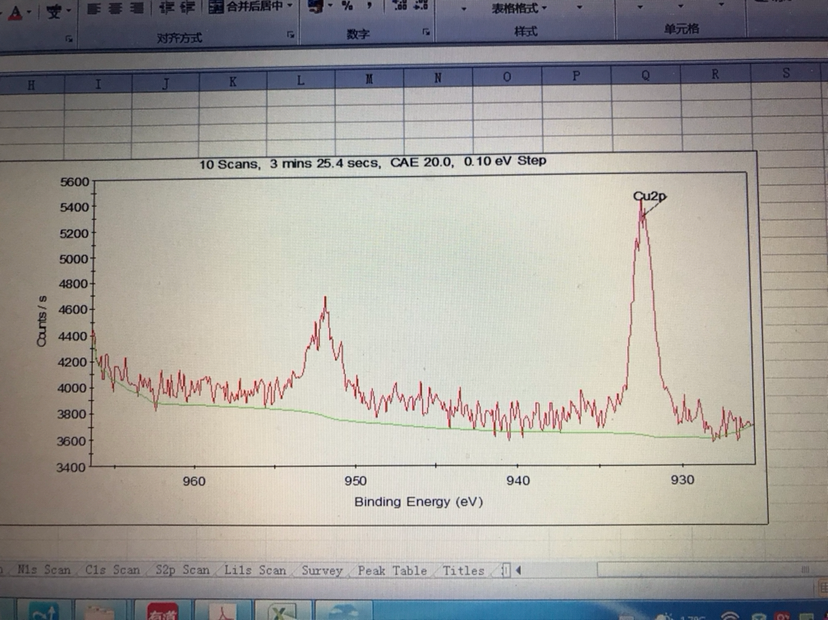Open the 表格格式 dropdown
The image size is (828, 620).
click(519, 8)
